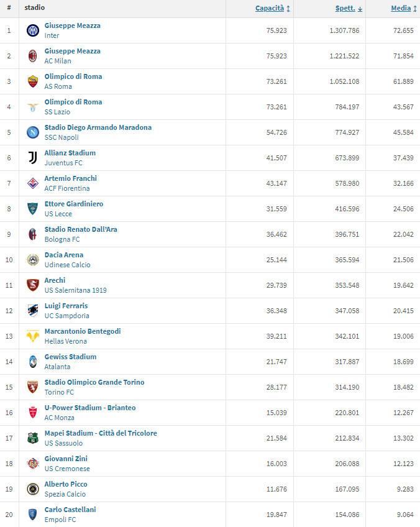This screenshot has height=527, width=420.
Task: Click the AS Roma crest icon
Action: 33,81
